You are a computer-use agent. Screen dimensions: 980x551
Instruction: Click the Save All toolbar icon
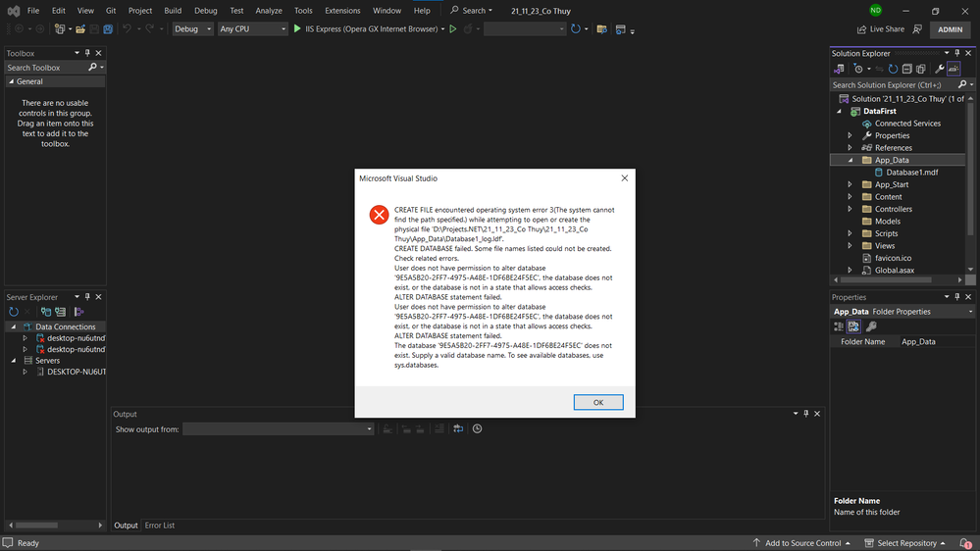point(108,28)
